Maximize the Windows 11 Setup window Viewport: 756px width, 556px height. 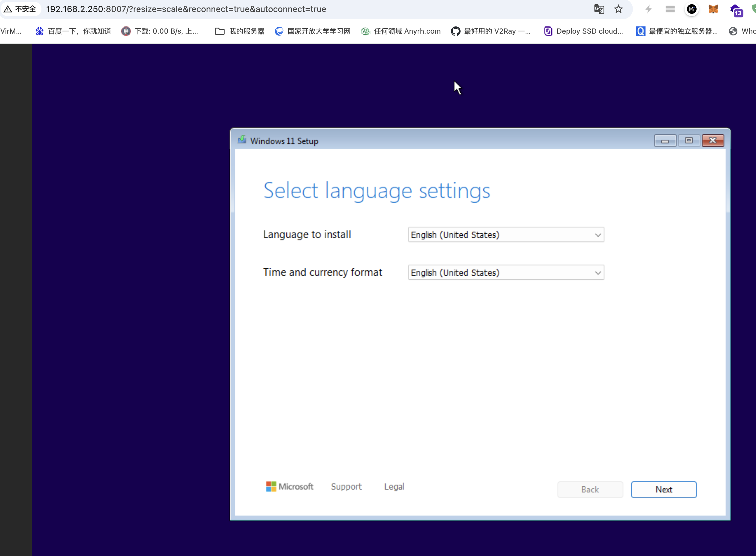click(x=689, y=140)
